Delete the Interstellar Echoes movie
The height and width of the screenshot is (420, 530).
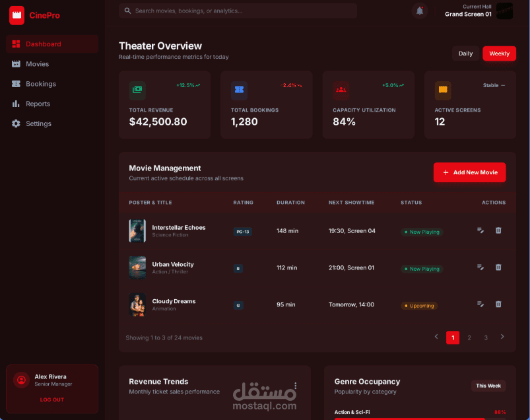coord(498,230)
